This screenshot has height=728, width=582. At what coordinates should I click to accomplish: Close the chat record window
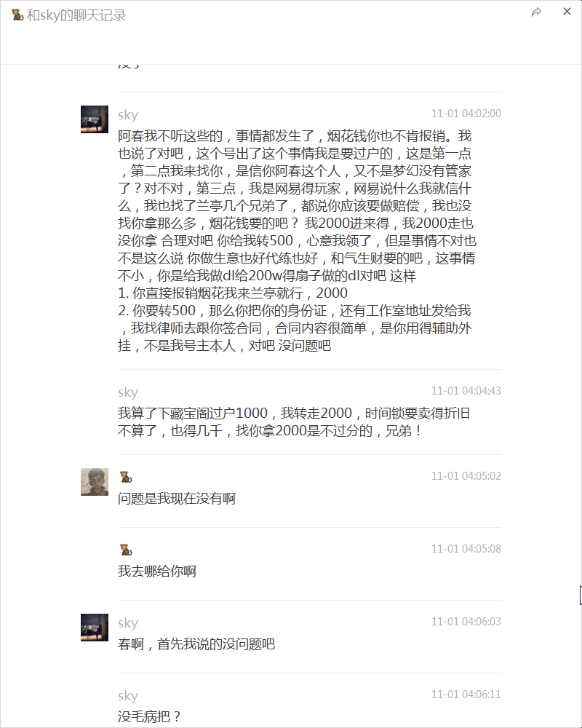567,11
